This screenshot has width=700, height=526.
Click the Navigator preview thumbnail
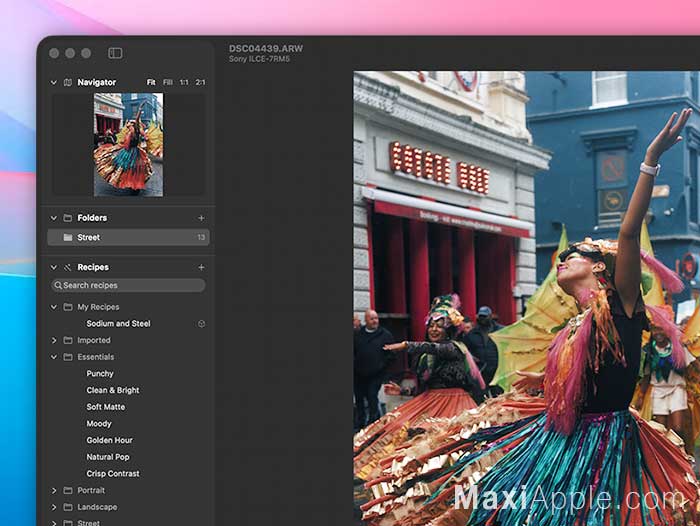pyautogui.click(x=129, y=145)
